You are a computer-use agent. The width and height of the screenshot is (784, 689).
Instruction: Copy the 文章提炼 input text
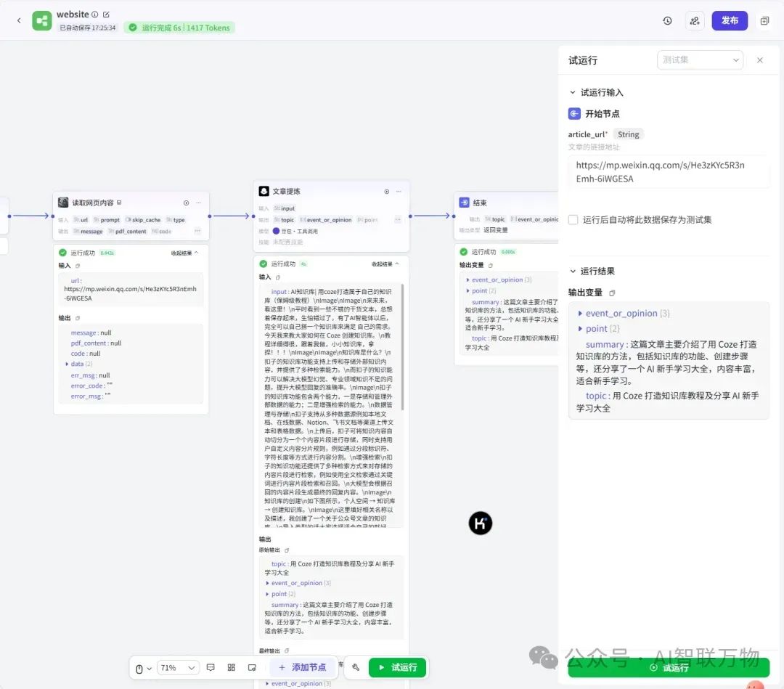278,277
